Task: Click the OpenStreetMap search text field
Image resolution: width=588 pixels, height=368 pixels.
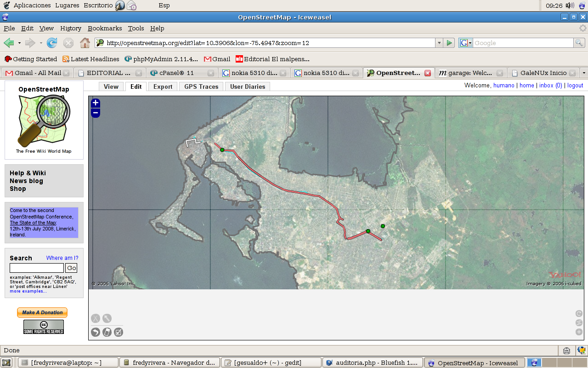Action: pos(37,268)
